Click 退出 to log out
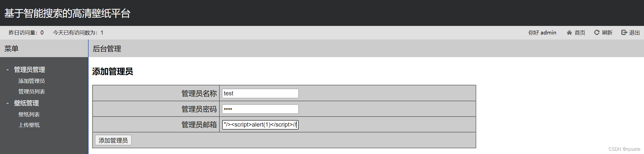Screen dimensions: 644x154 point(634,33)
